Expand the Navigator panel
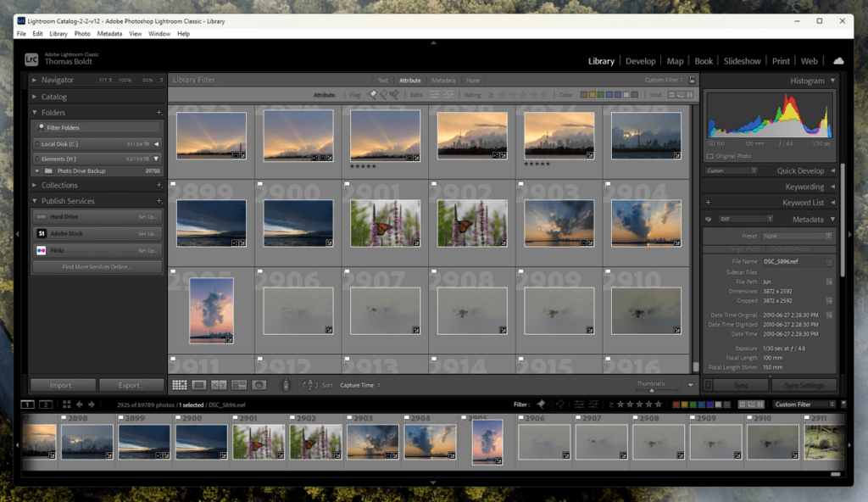Screen dimensions: 868x502 tap(34, 80)
